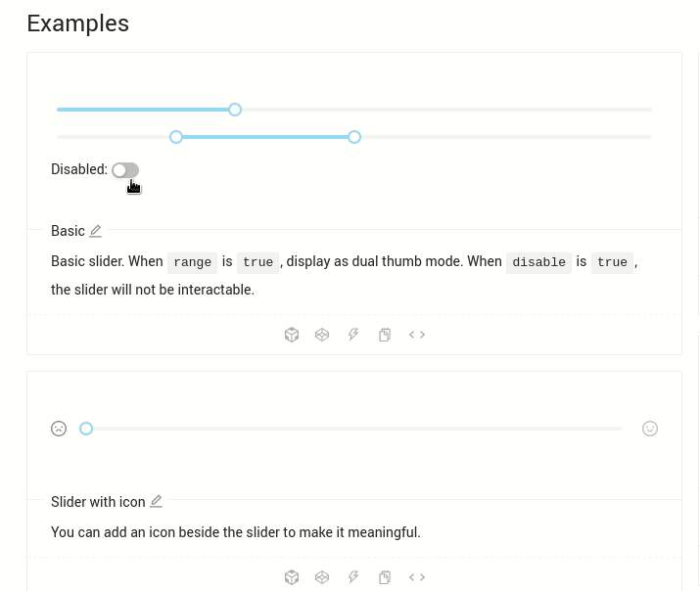This screenshot has height=591, width=700.
Task: Click the smile face icon
Action: [650, 429]
